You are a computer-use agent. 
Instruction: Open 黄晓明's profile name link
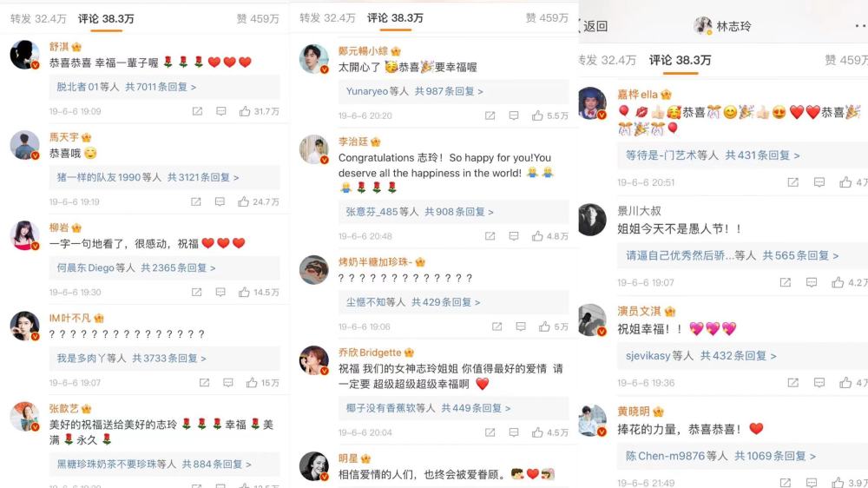[634, 411]
